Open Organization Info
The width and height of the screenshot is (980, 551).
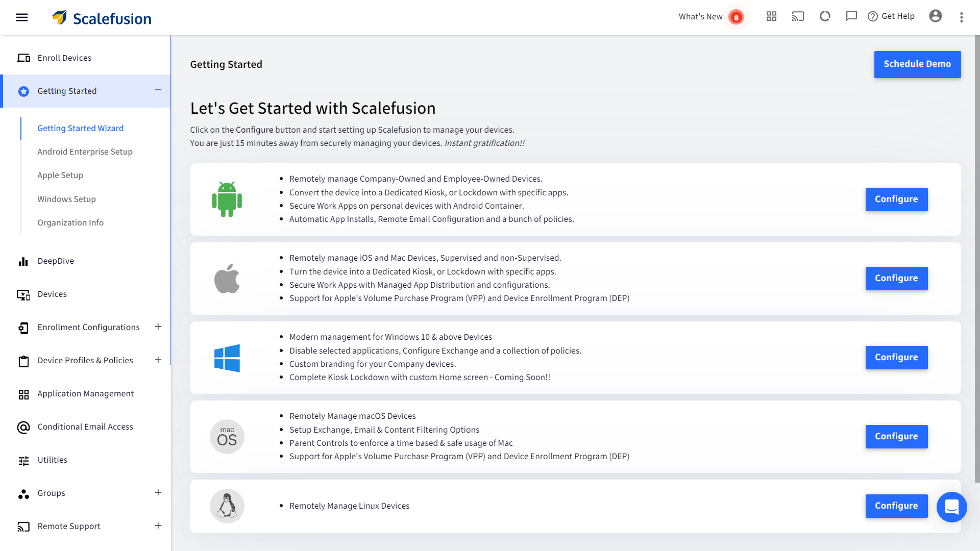coord(70,222)
